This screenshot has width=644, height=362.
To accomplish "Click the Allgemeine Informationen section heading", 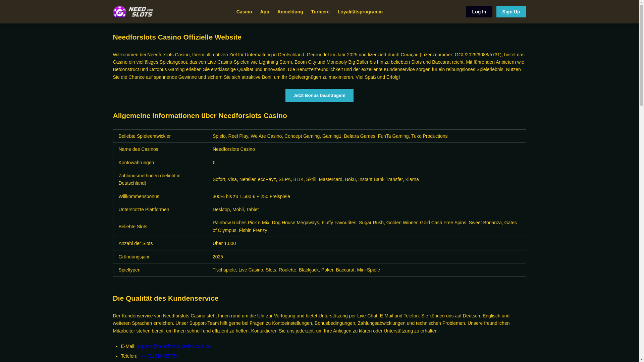I will tap(200, 116).
